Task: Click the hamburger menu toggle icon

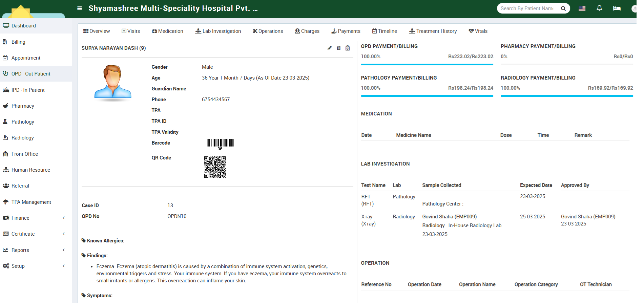Action: pos(80,8)
